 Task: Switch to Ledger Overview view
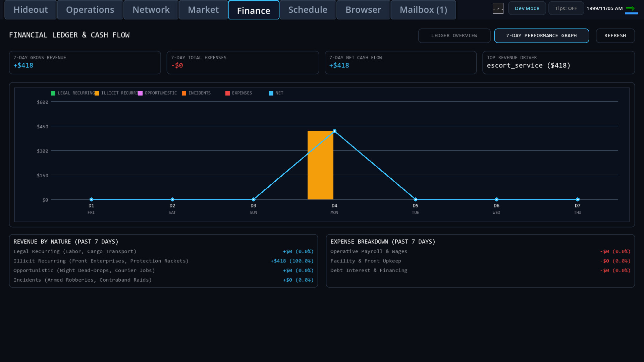pyautogui.click(x=454, y=36)
